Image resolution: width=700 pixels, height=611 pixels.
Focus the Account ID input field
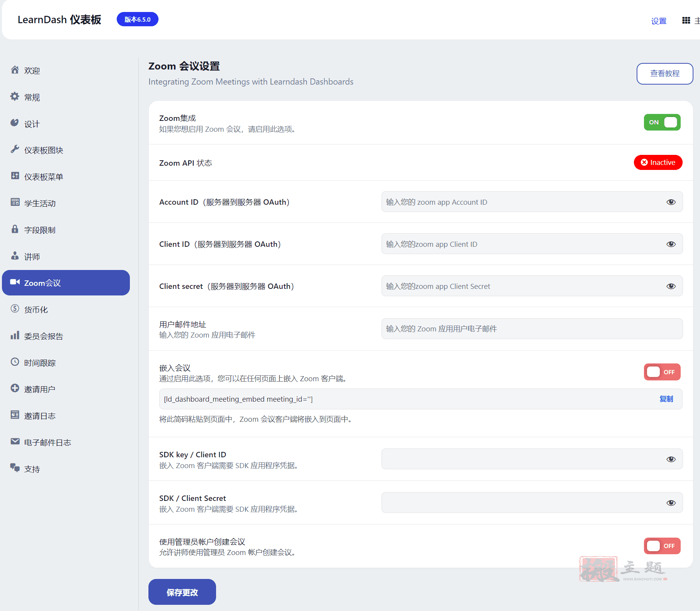click(x=532, y=202)
